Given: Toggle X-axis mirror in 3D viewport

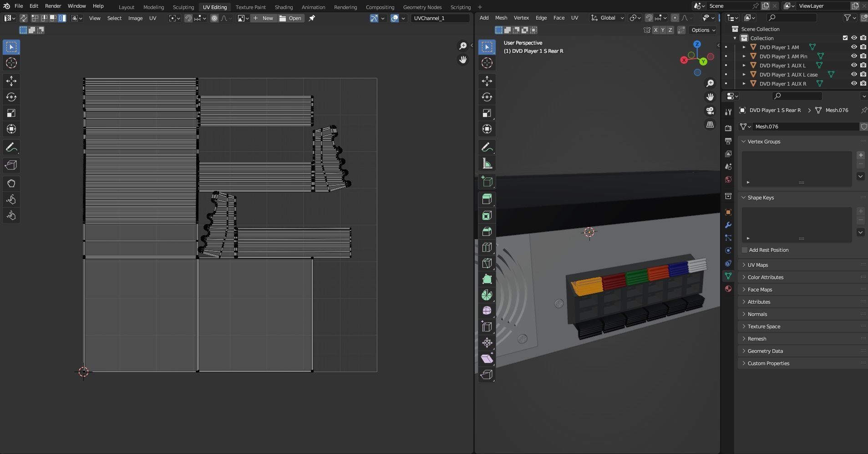Looking at the screenshot, I should (655, 30).
